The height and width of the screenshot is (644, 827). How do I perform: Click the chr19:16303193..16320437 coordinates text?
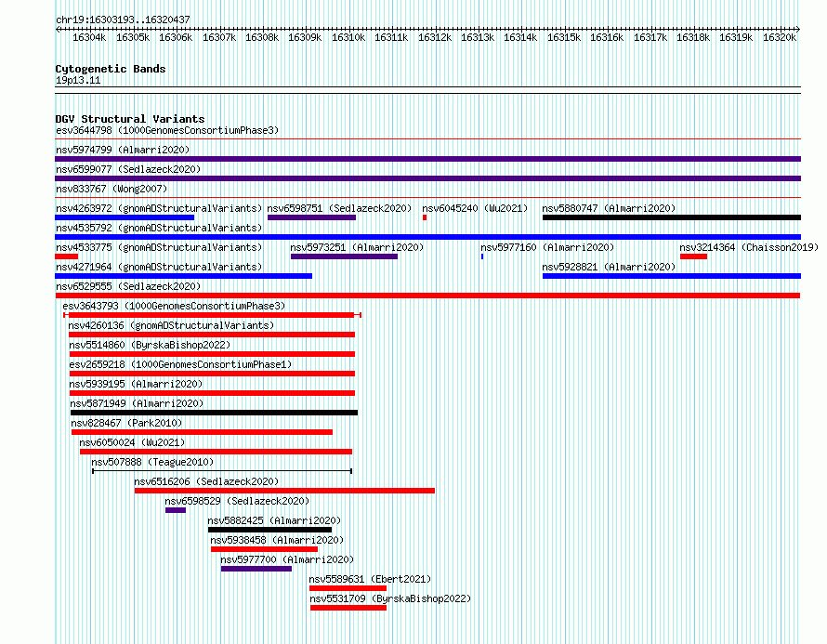[x=123, y=20]
